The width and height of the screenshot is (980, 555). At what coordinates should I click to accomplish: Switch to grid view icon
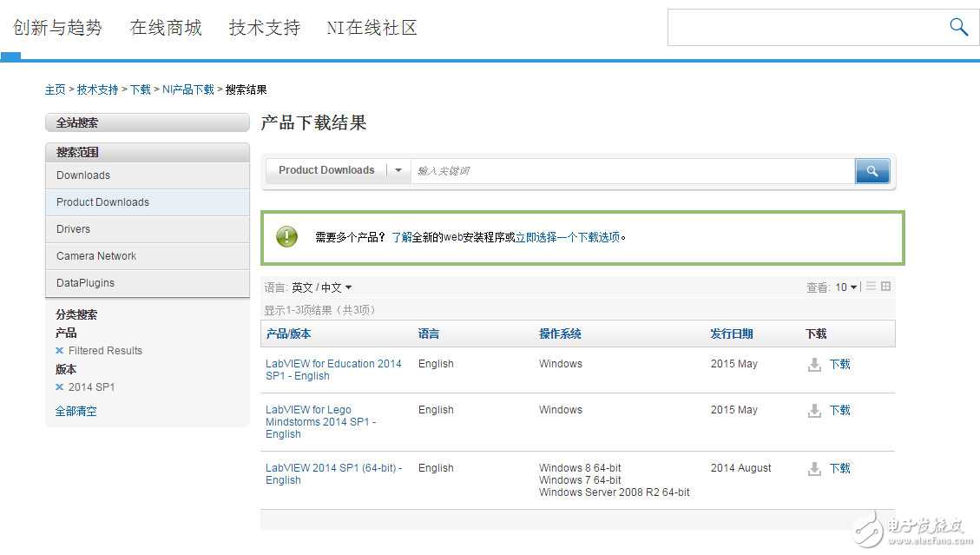885,286
